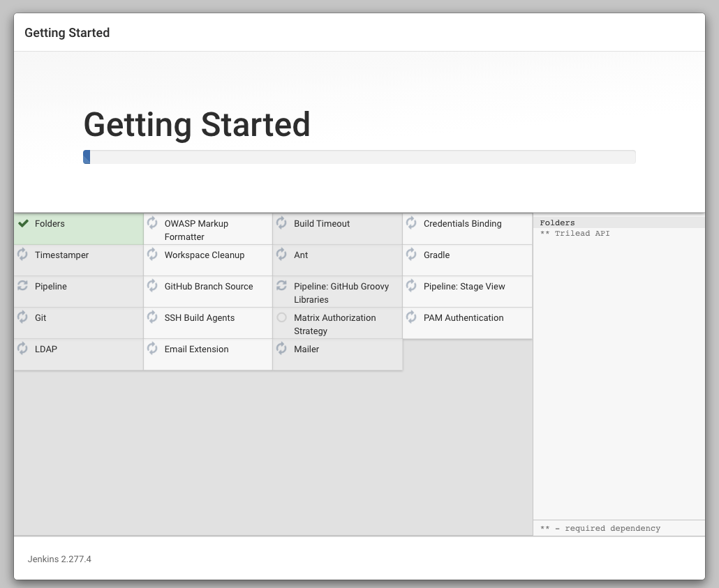Click the pending icon beside PAM Authentication

(x=411, y=317)
